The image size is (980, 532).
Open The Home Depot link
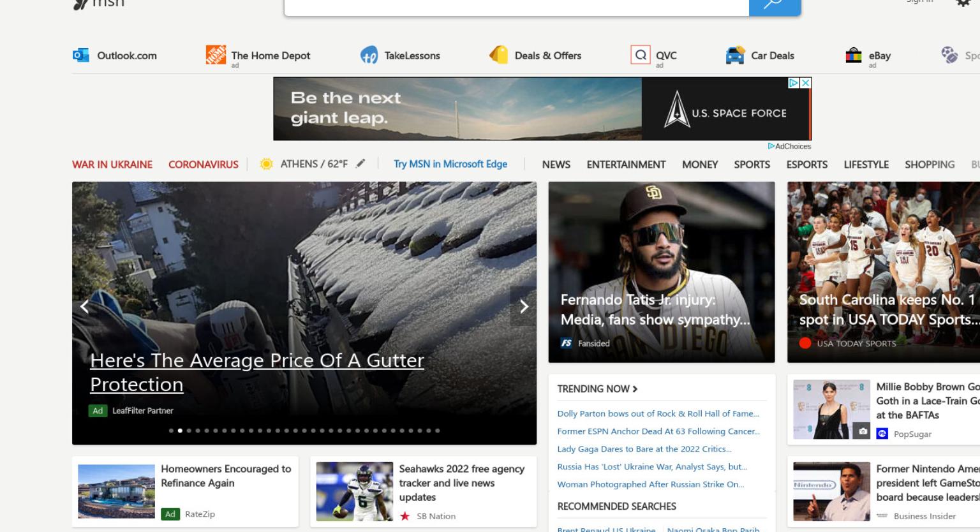pyautogui.click(x=271, y=55)
